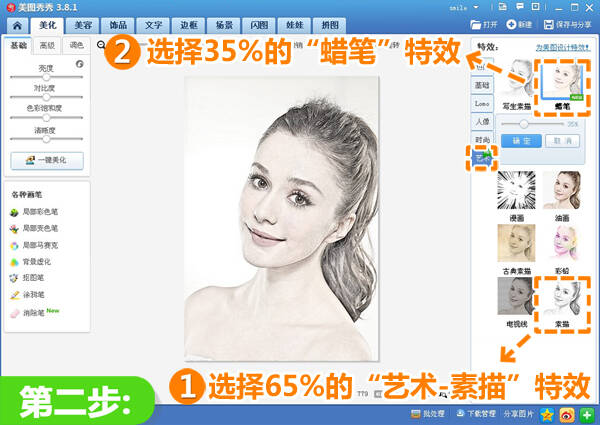Open the smile account dropdown arrow
The width and height of the screenshot is (600, 425).
pyautogui.click(x=476, y=7)
